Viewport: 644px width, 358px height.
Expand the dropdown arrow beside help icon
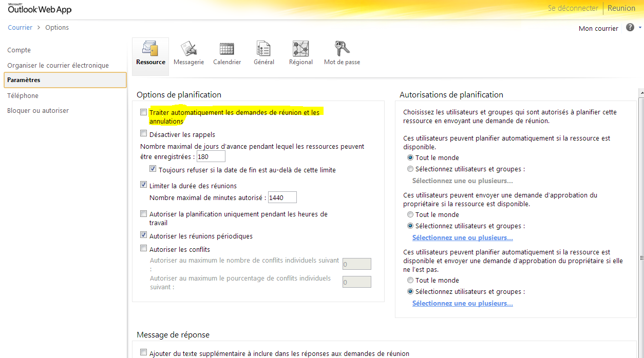pos(639,28)
